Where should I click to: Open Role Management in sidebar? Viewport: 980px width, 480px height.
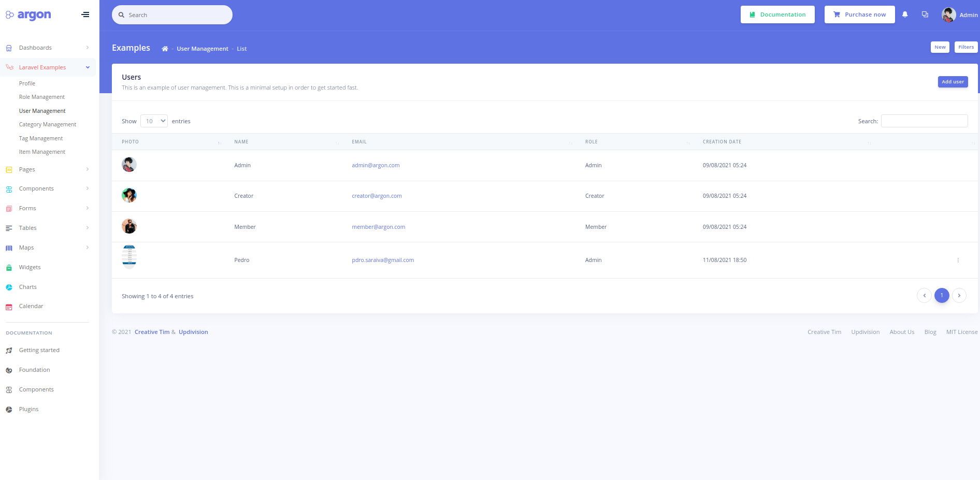pos(42,97)
